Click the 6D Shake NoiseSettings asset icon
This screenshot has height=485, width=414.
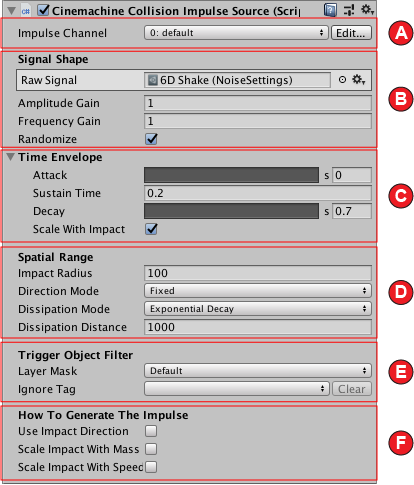point(152,80)
